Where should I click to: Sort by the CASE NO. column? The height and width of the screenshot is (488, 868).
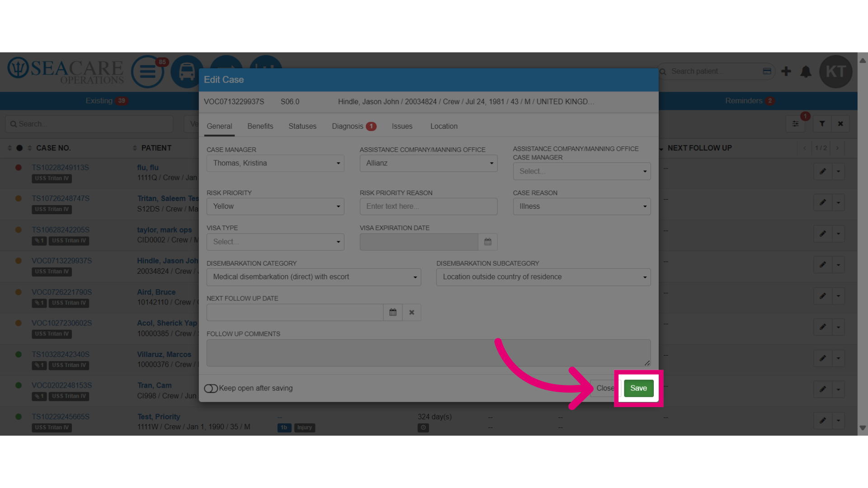coord(53,148)
